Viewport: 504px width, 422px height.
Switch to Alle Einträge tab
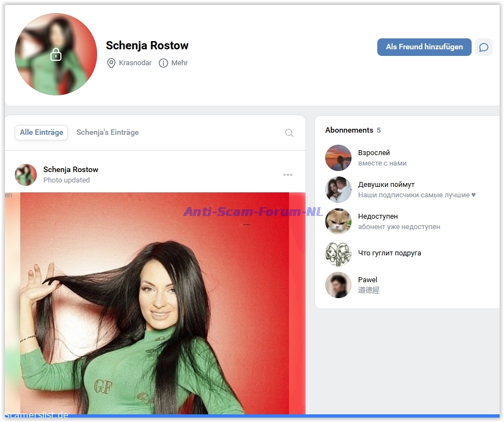coord(41,133)
